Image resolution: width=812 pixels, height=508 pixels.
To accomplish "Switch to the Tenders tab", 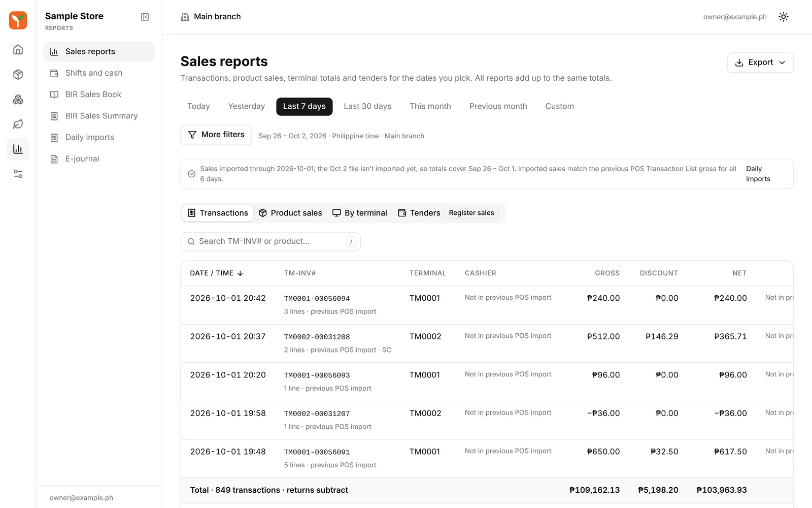I will click(419, 213).
